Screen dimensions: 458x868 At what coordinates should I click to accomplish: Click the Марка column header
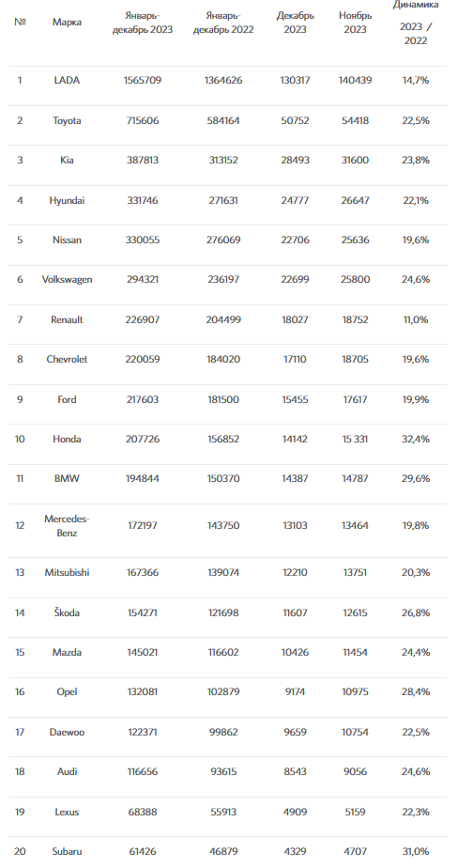(x=67, y=23)
